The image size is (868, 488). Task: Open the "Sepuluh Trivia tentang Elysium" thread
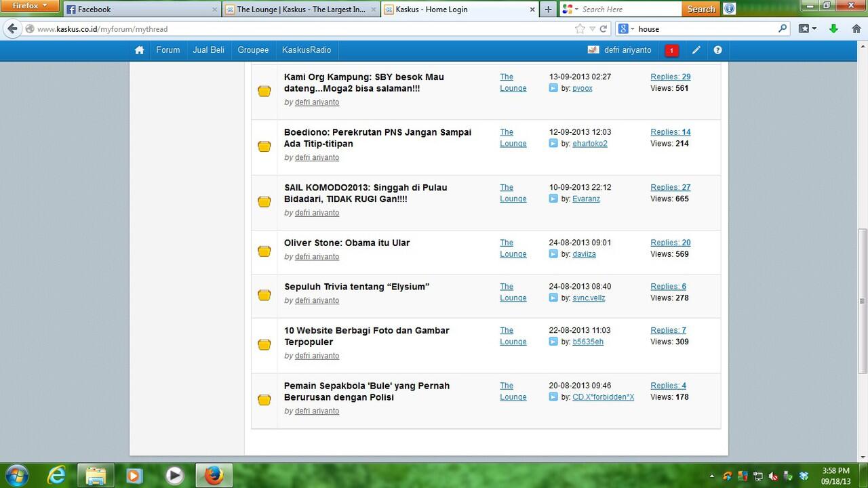pos(356,287)
